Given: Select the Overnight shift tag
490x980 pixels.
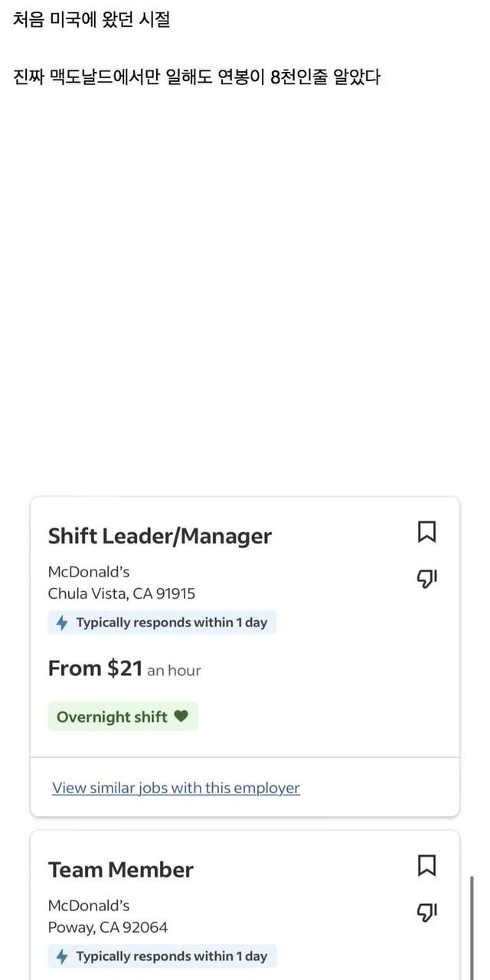Looking at the screenshot, I should [x=113, y=717].
